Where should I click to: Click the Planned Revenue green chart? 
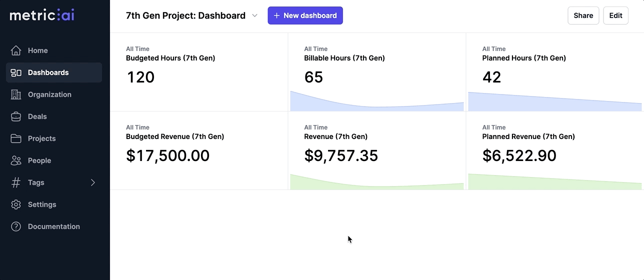pos(554,182)
